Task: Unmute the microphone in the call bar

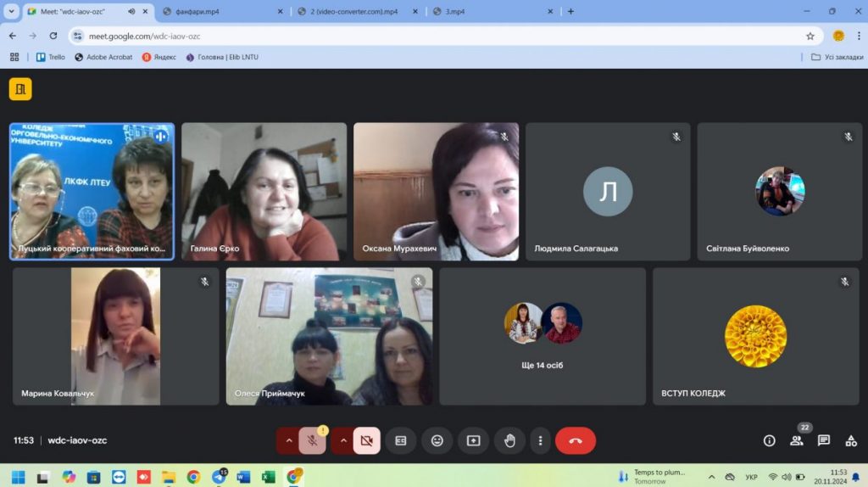Action: click(x=313, y=441)
